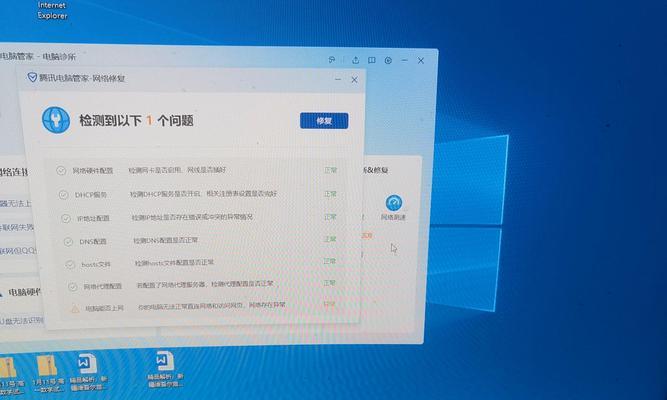The height and width of the screenshot is (400, 667).
Task: Select the DNS配置 item label
Action: 93,241
